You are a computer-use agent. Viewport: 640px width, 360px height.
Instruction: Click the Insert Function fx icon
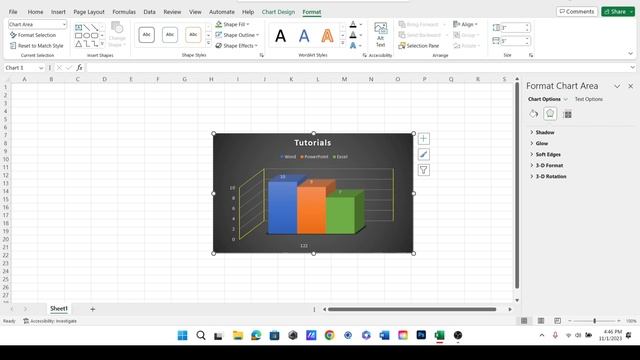point(79,68)
